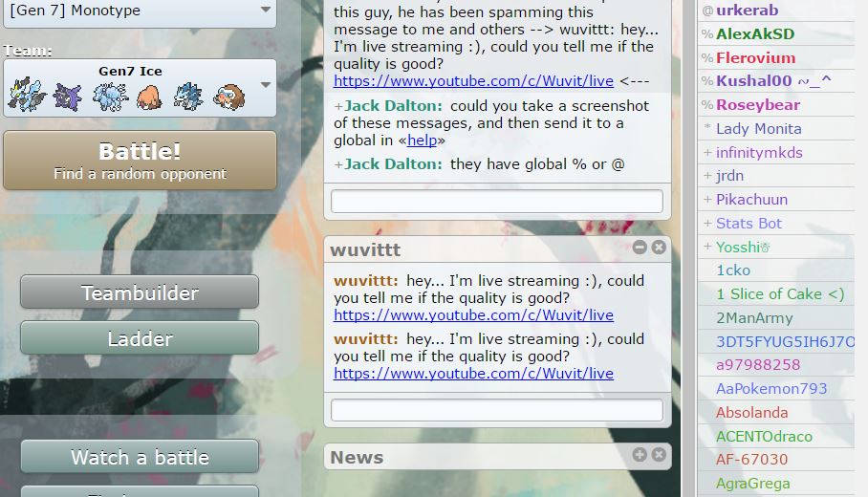Select user 2ManArmy in the user list
Image resolution: width=868 pixels, height=497 pixels.
pos(776,317)
